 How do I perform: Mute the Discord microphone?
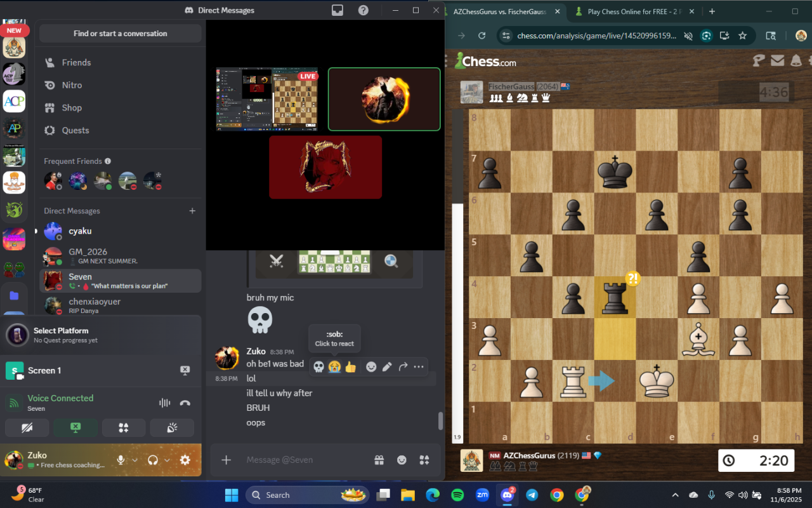(x=121, y=460)
